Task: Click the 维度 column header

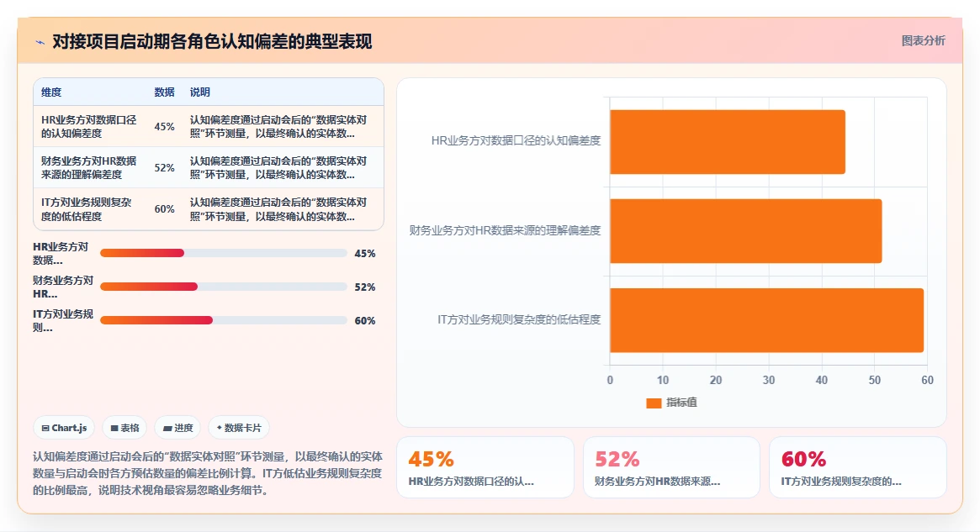Action: pyautogui.click(x=51, y=92)
